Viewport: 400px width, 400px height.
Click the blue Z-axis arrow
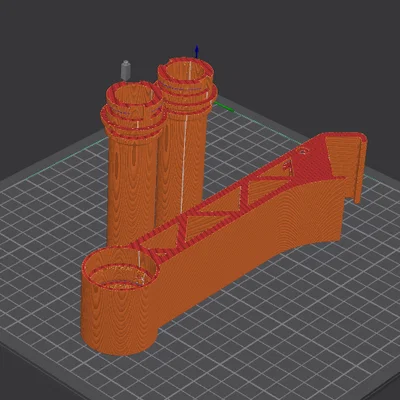[x=197, y=52]
